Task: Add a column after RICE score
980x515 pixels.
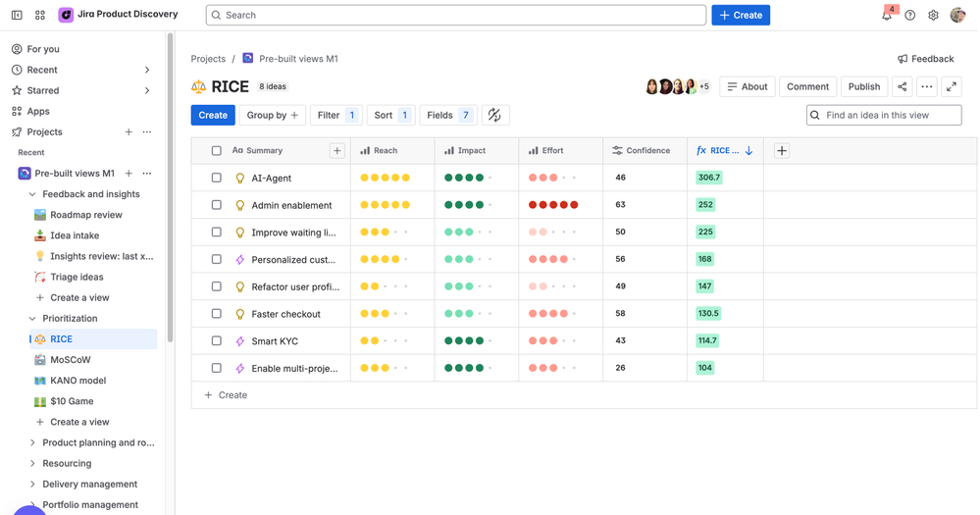Action: pos(781,151)
